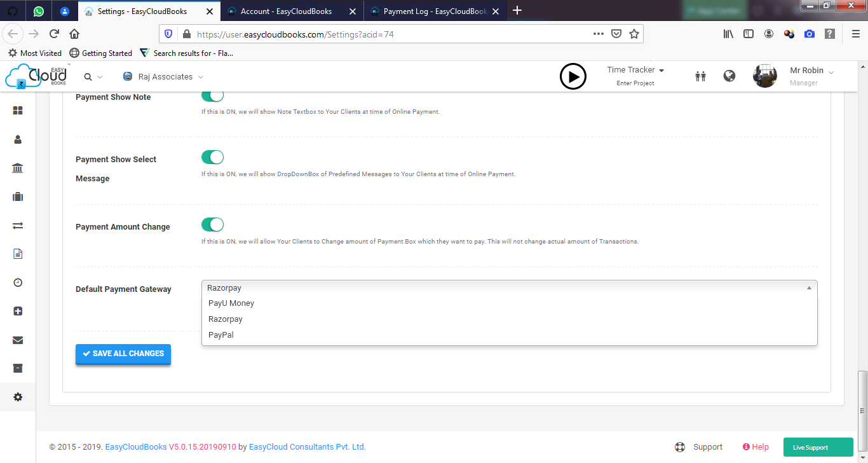
Task: Switch to the Payment Log - EasyCloudBooks tab
Action: click(x=435, y=11)
